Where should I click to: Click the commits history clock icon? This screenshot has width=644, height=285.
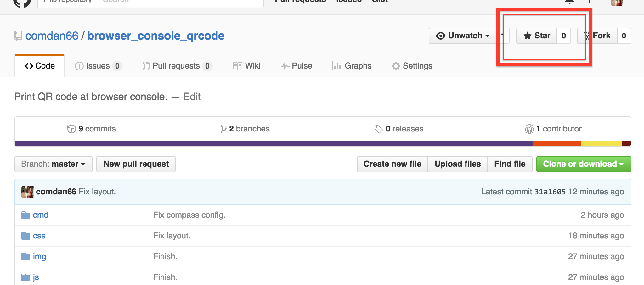pos(71,129)
